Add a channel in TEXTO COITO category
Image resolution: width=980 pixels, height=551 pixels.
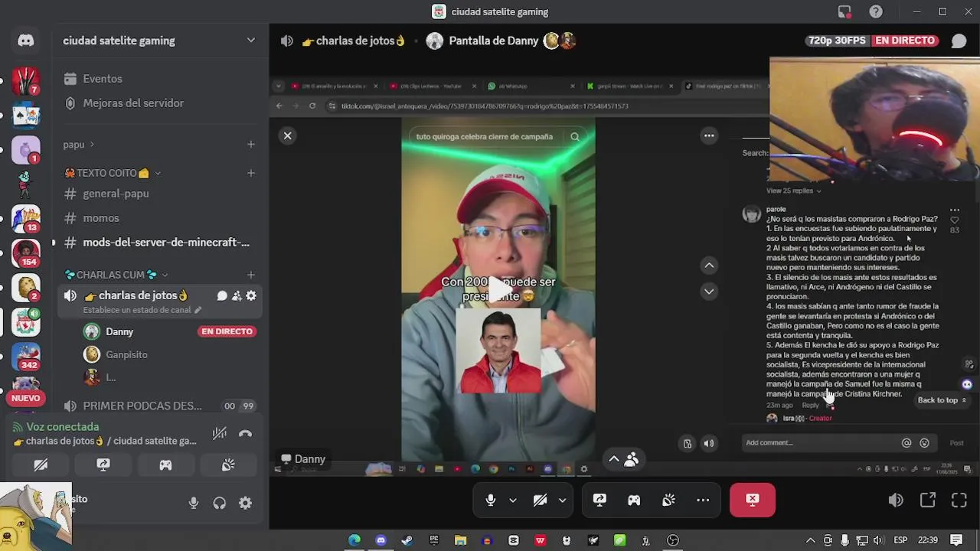tap(250, 173)
